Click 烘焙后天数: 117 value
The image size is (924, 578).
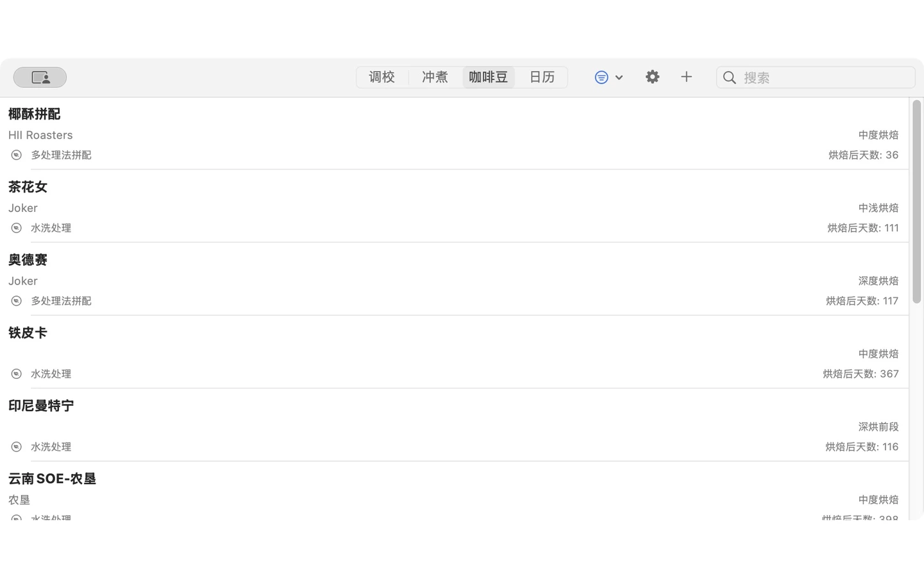[862, 301]
